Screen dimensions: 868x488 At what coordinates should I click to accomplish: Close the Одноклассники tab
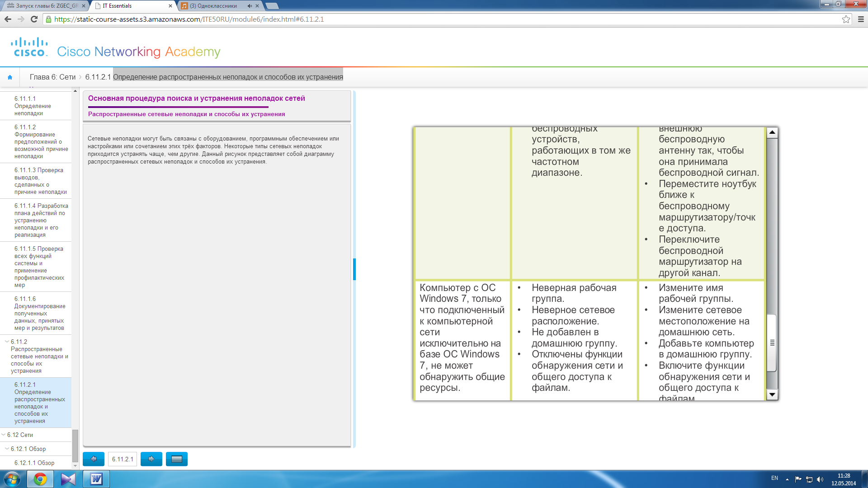pos(257,6)
